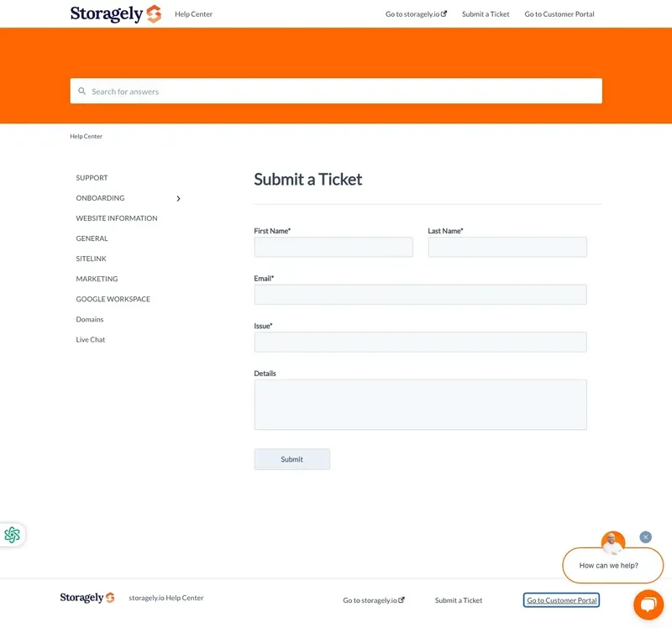Focus the Email field
672x628 pixels.
tap(421, 295)
